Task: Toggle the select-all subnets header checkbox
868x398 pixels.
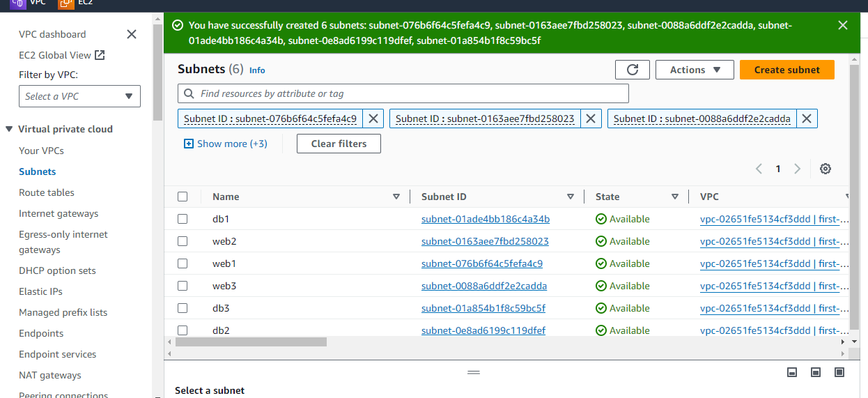Action: coord(183,197)
